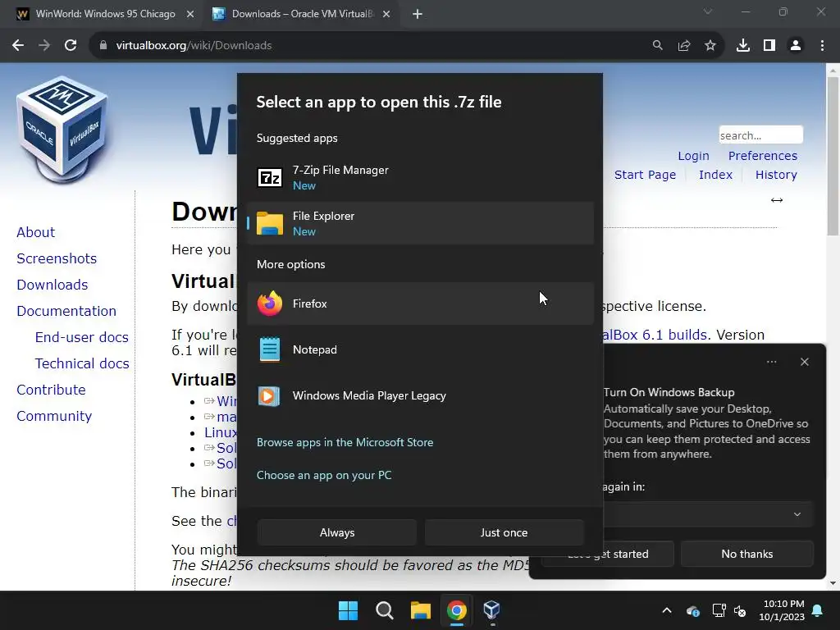The height and width of the screenshot is (630, 840).
Task: Open the History navigation link
Action: click(x=776, y=175)
